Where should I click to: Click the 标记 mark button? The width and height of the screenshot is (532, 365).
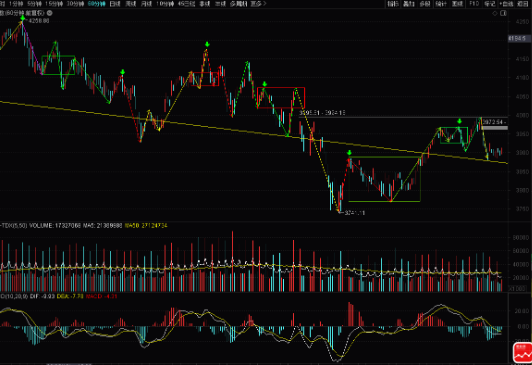coord(490,4)
